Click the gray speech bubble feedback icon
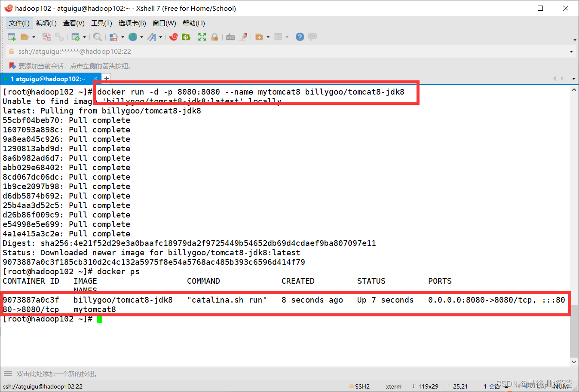The width and height of the screenshot is (579, 392). pyautogui.click(x=312, y=37)
